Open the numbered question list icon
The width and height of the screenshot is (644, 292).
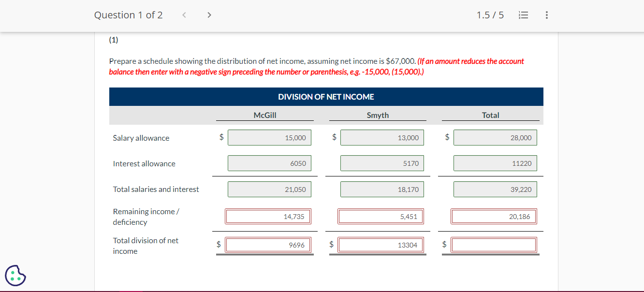tap(524, 15)
